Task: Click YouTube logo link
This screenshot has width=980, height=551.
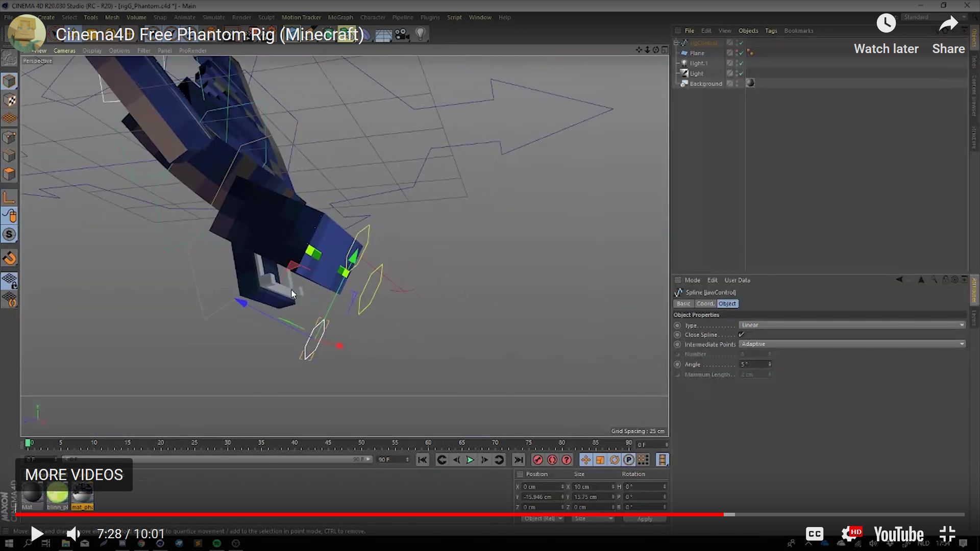Action: coord(899,534)
